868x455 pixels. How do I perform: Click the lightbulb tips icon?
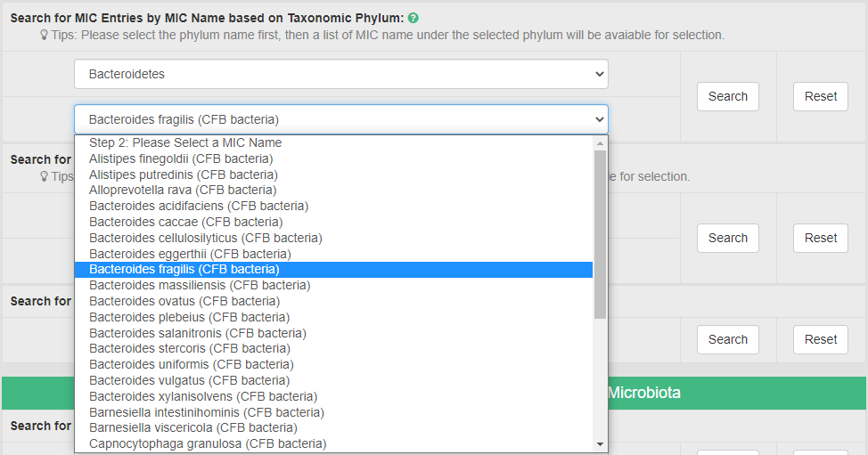(x=44, y=36)
